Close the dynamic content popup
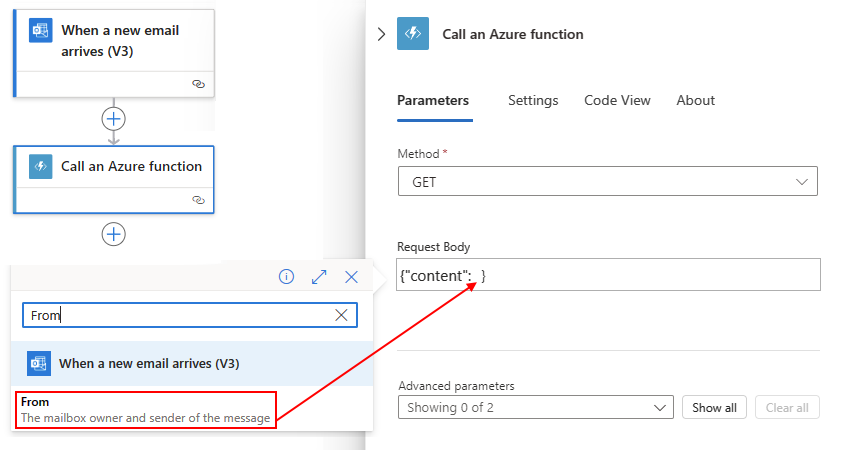The height and width of the screenshot is (450, 850). tap(351, 277)
